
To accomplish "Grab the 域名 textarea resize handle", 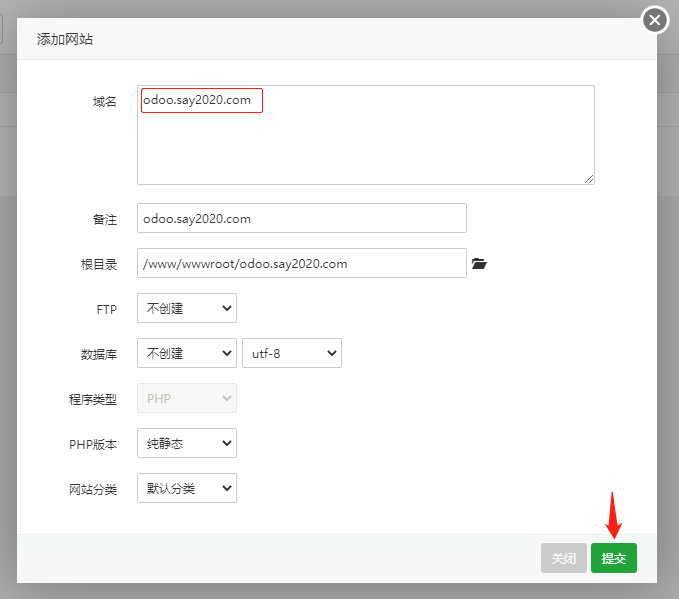I will 589,179.
